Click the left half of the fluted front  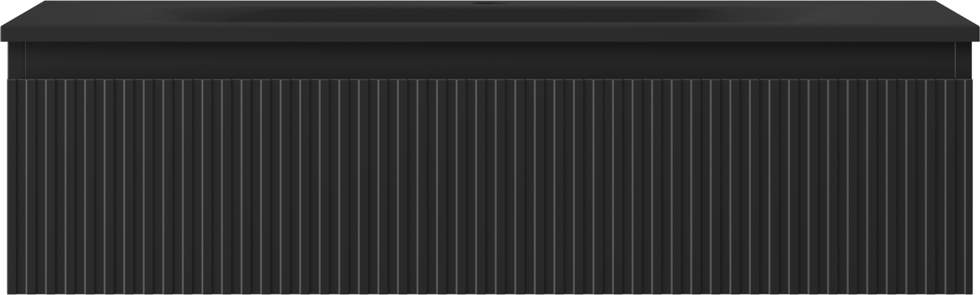(248, 186)
